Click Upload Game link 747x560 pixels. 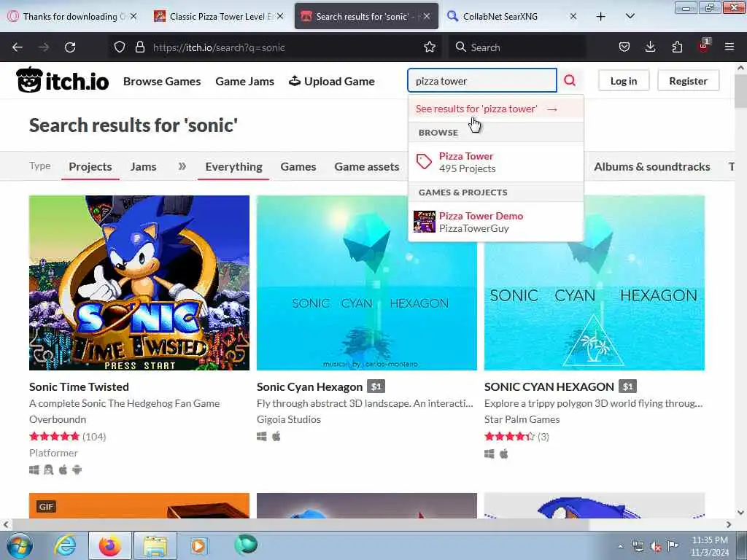(332, 82)
